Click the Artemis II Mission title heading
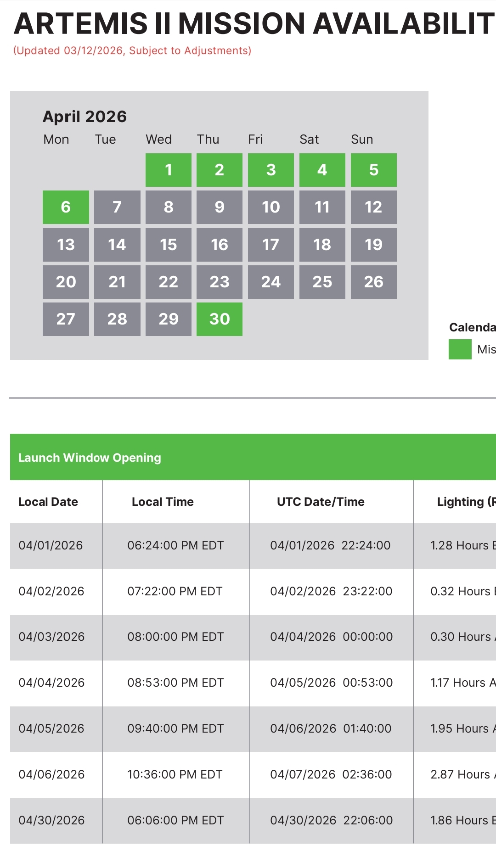The height and width of the screenshot is (868, 496). click(x=255, y=23)
